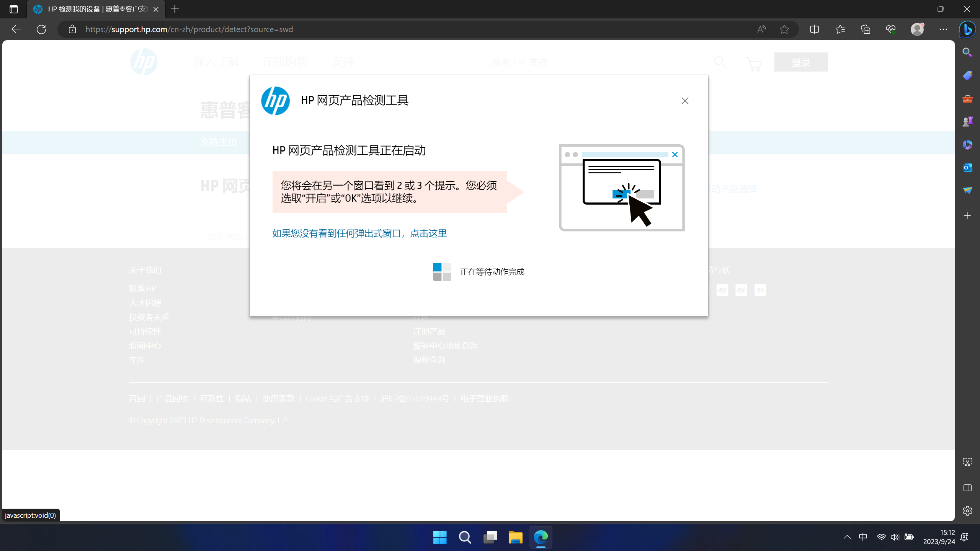Viewport: 980px width, 551px height.
Task: Add this page to favorites star
Action: [x=784, y=29]
